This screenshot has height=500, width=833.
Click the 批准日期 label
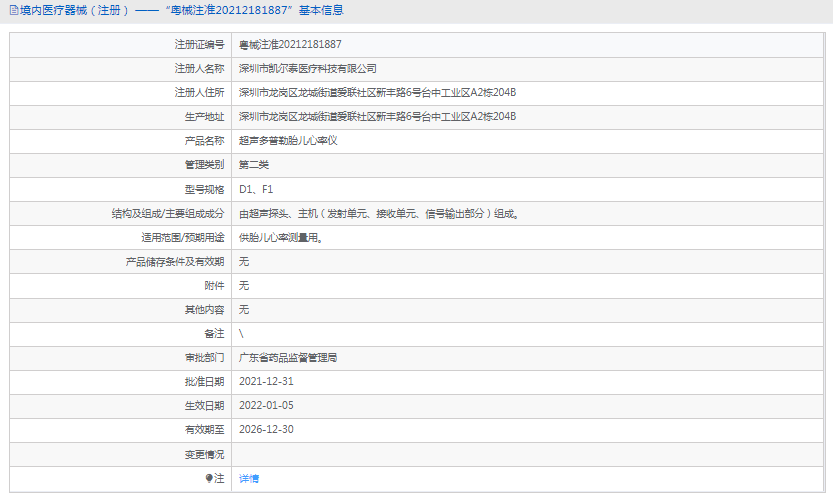pos(205,382)
